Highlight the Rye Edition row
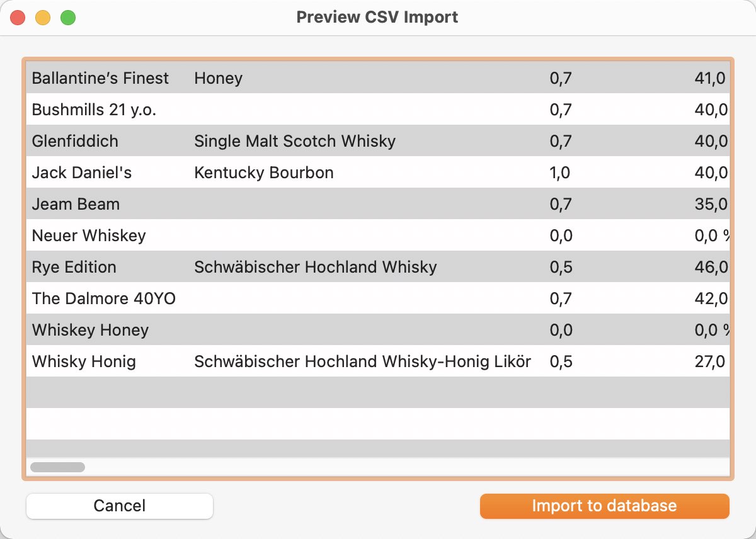The image size is (756, 539). [x=378, y=266]
